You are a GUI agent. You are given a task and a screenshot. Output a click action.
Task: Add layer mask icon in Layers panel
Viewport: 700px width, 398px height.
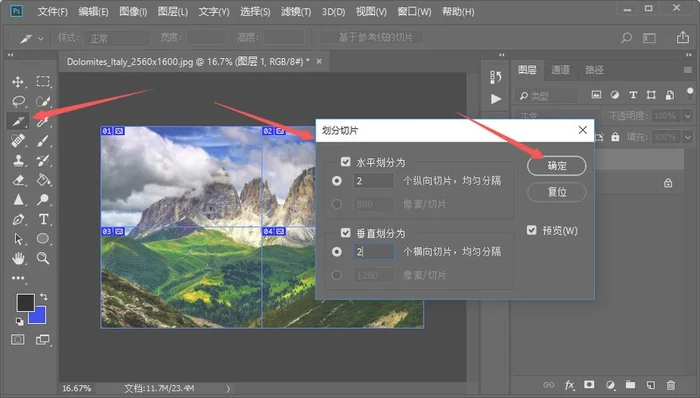click(x=589, y=385)
